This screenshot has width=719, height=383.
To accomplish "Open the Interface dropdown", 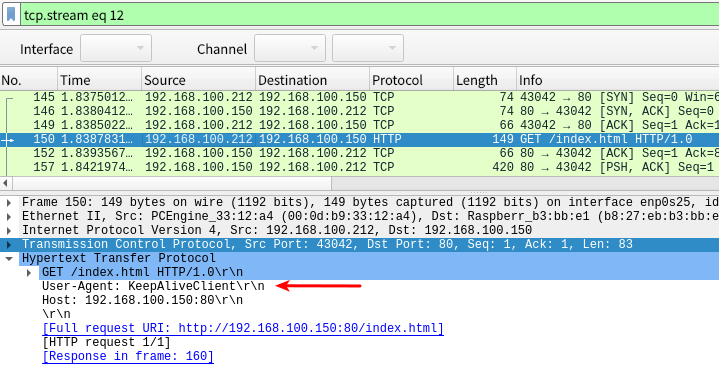I will [116, 48].
